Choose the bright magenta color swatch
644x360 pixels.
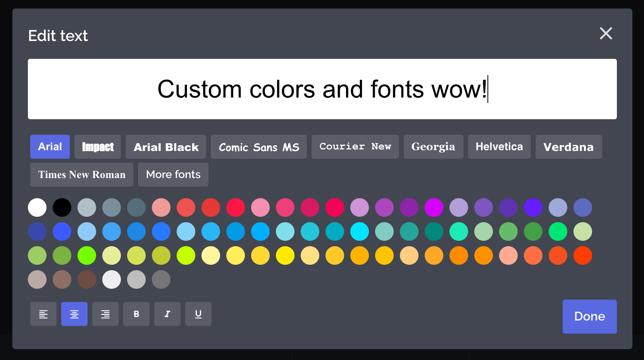434,207
